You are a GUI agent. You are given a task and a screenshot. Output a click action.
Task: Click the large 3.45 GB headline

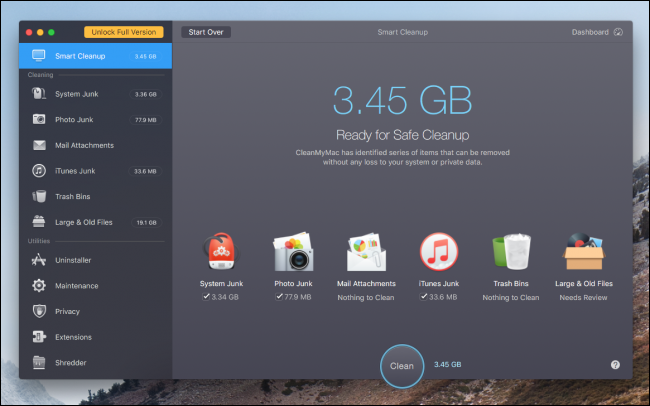(403, 100)
